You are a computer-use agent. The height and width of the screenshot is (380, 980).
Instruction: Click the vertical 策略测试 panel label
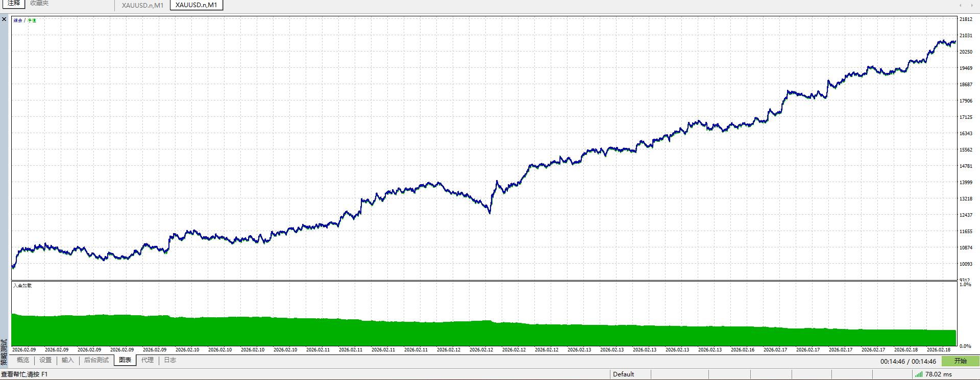[x=4, y=352]
